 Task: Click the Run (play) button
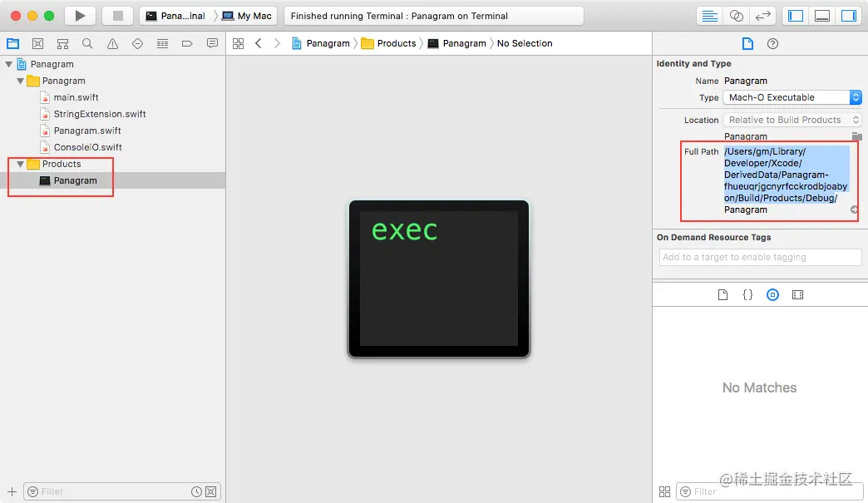coord(81,16)
